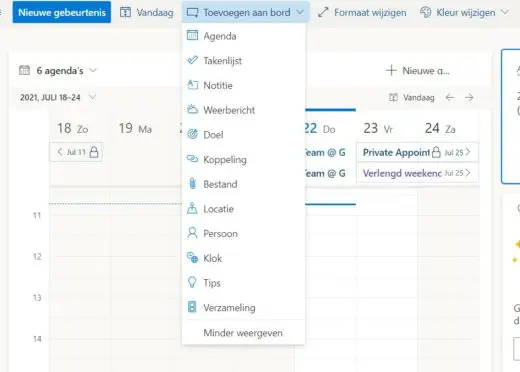The image size is (520, 372).
Task: Add a Bestand paperclip item
Action: tap(243, 184)
